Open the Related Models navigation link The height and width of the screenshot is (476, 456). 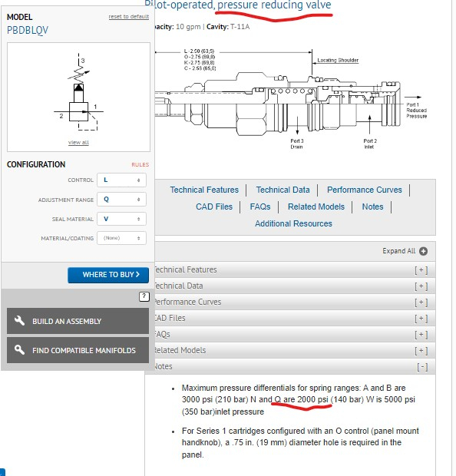point(316,207)
